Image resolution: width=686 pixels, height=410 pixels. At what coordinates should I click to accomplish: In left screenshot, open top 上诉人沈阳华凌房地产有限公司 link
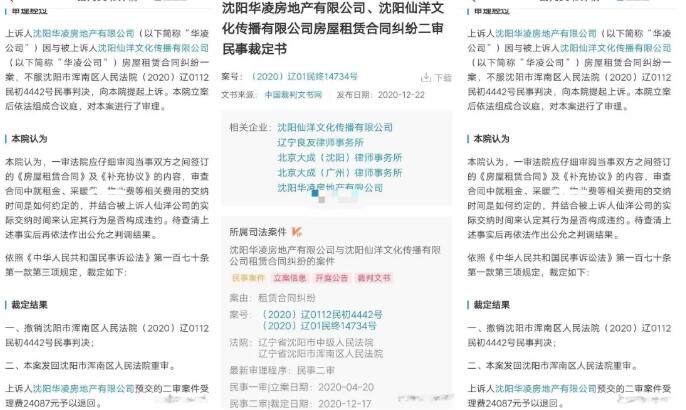click(84, 33)
